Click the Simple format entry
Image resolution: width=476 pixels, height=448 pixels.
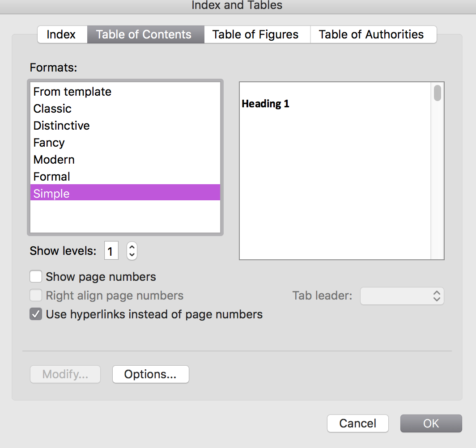tap(51, 194)
